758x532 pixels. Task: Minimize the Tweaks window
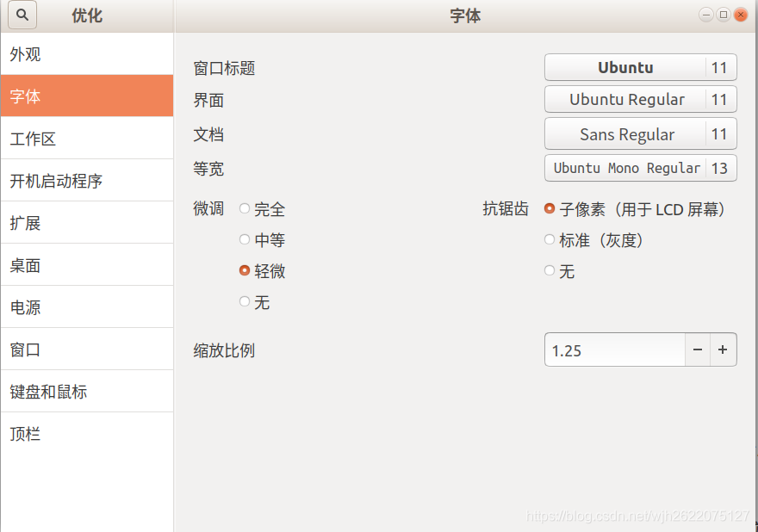[706, 15]
